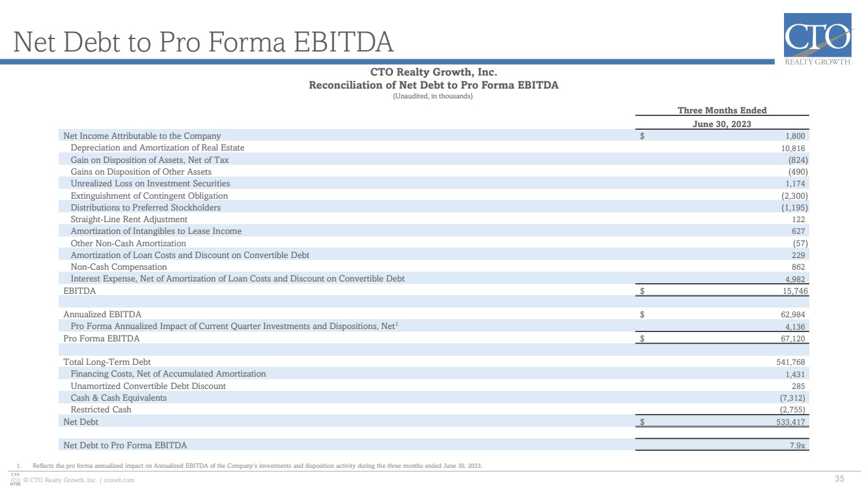This screenshot has height=488, width=868.
Task: Select the 'Annualized EBITDA' row label
Action: coord(102,314)
